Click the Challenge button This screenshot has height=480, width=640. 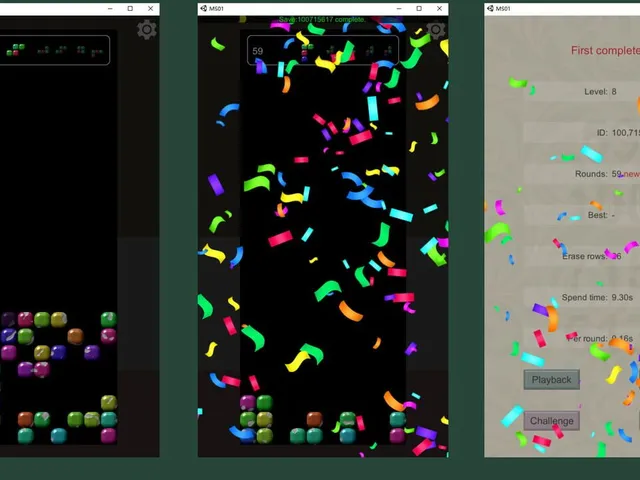551,421
